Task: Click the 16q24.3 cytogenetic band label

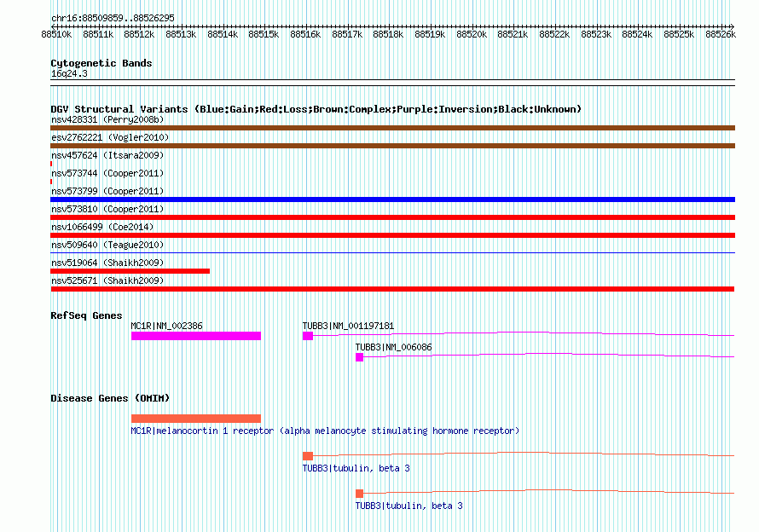Action: [x=69, y=73]
